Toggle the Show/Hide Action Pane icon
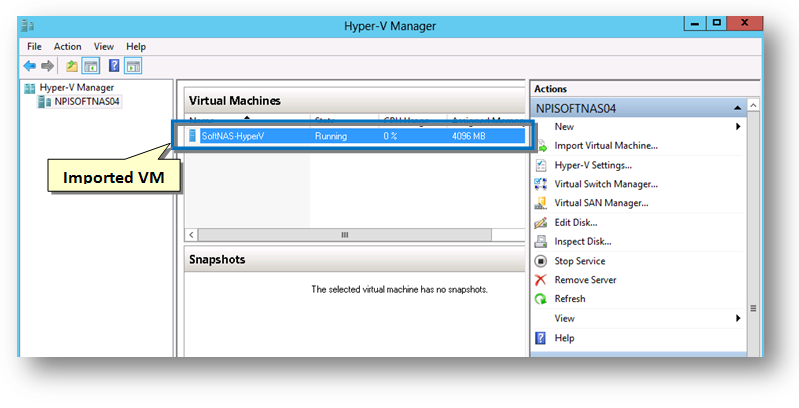Viewport: 799px width, 408px height. pyautogui.click(x=133, y=66)
